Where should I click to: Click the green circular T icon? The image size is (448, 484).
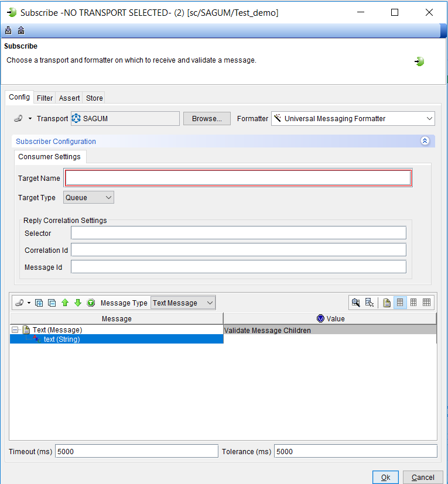tap(91, 303)
